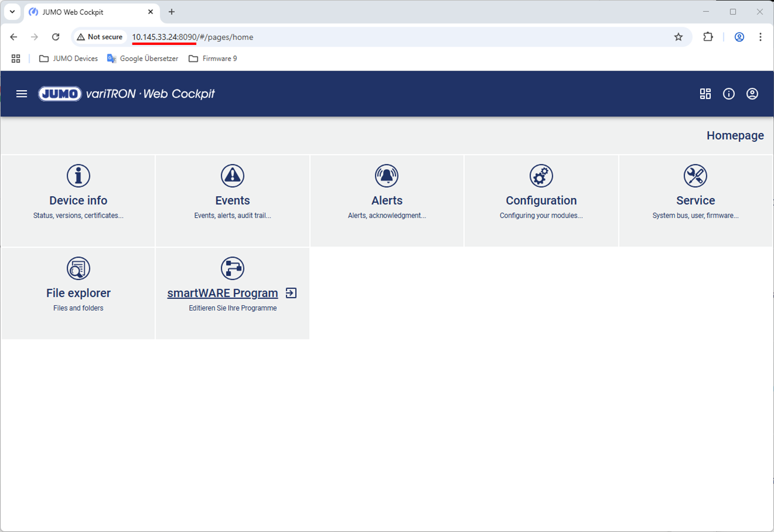Click the 'Configuring your modules...' text
Image resolution: width=774 pixels, height=532 pixels.
[x=541, y=216]
